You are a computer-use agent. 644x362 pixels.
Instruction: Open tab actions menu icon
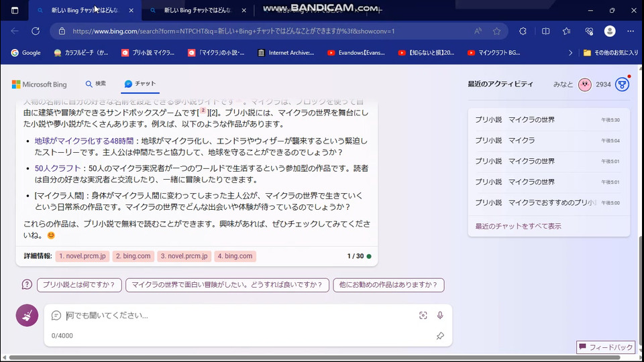[15, 10]
